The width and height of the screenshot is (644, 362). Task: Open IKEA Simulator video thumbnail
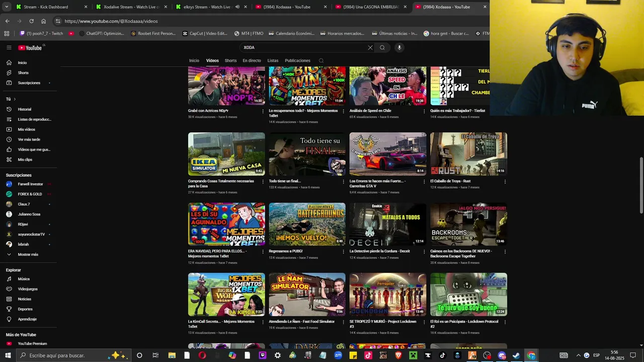[x=226, y=154]
